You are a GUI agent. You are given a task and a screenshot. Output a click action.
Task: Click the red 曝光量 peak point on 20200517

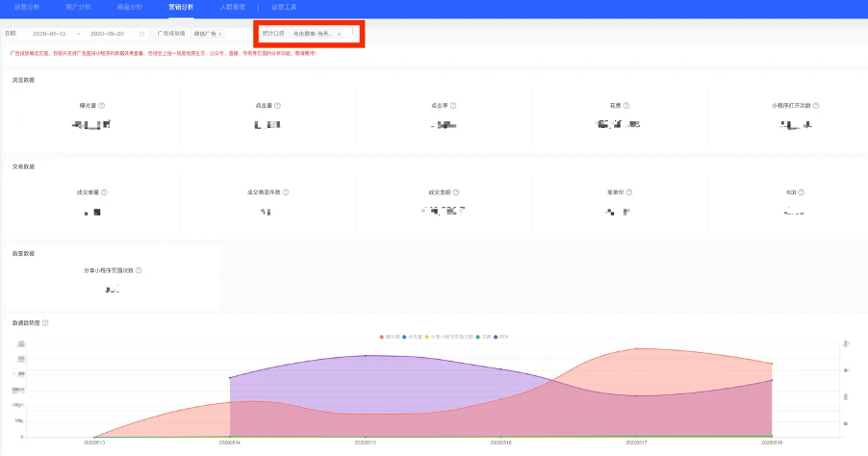click(x=637, y=348)
